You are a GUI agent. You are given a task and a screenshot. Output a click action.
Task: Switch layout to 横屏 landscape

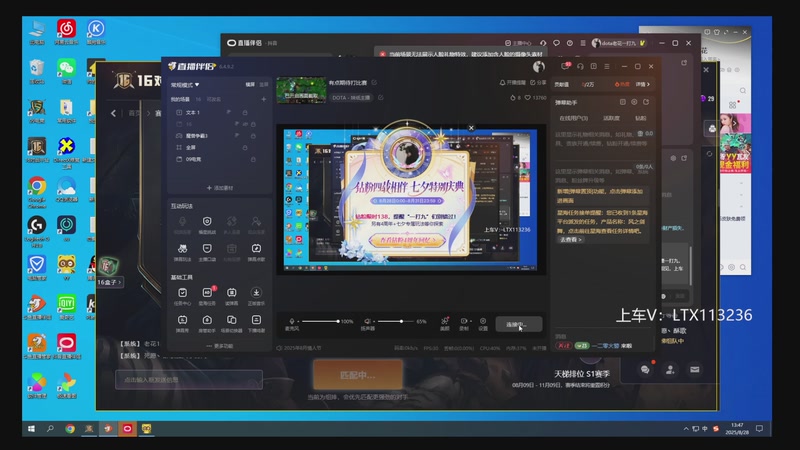(x=250, y=85)
